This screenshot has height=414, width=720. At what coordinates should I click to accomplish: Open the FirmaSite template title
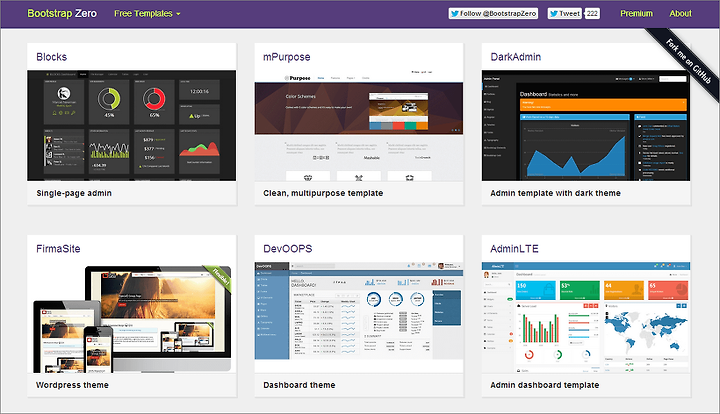click(58, 249)
